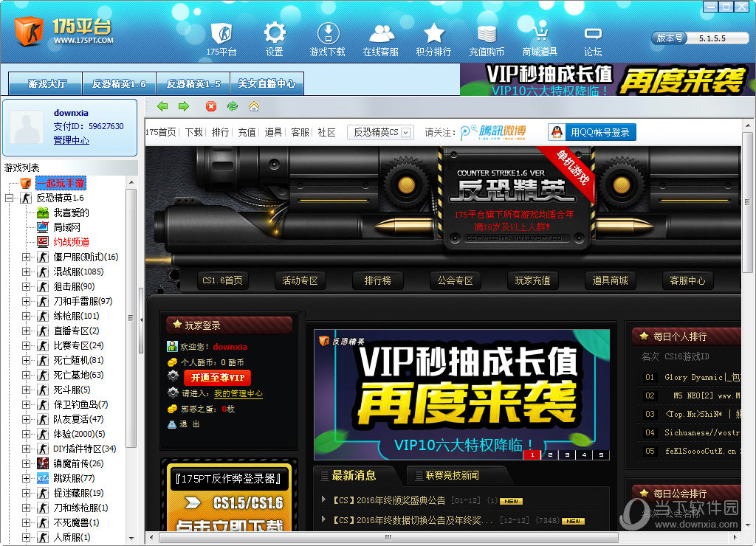The height and width of the screenshot is (546, 756).
Task: Open 社区 in page menu
Action: [x=326, y=132]
